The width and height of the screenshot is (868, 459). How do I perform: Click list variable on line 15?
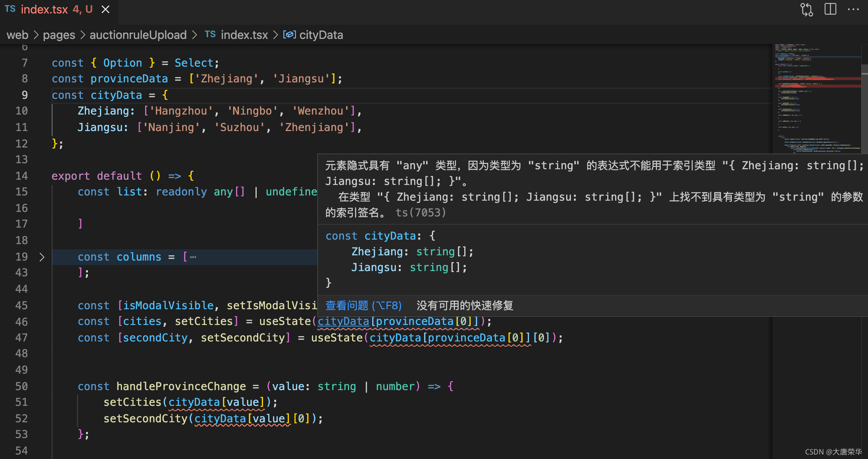129,192
